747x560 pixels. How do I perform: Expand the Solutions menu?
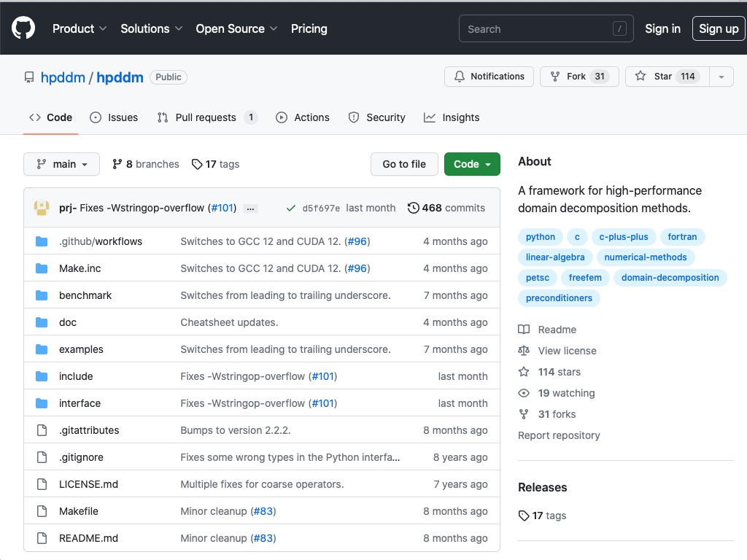(152, 28)
